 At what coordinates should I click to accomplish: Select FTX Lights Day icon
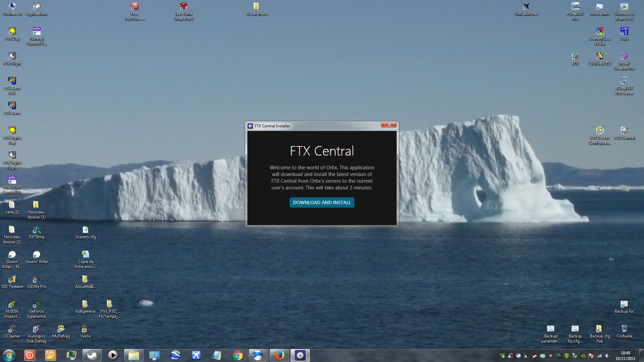tap(12, 135)
